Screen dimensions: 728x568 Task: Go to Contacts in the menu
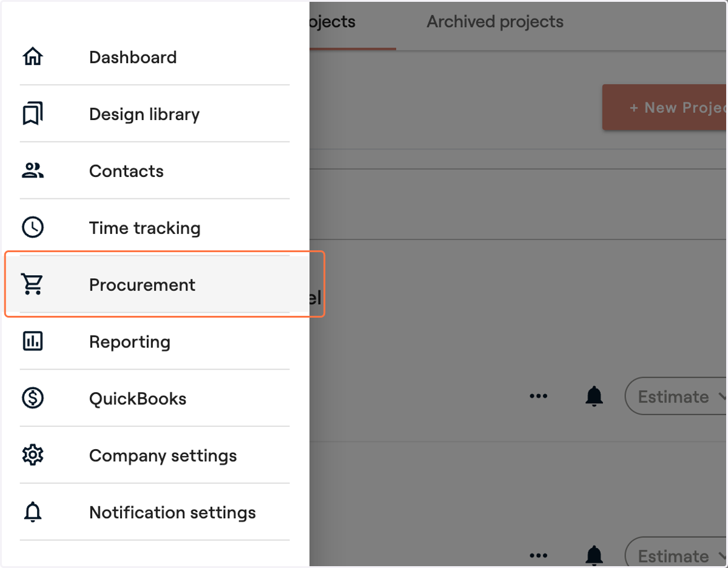pyautogui.click(x=155, y=171)
